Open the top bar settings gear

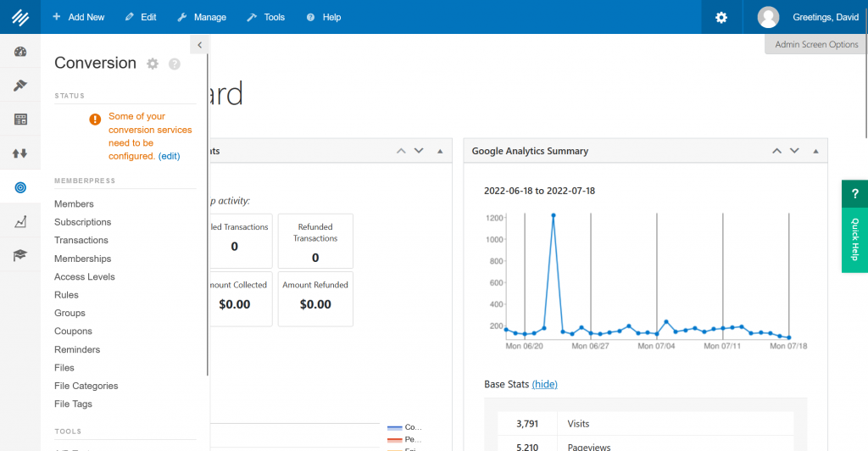click(721, 17)
